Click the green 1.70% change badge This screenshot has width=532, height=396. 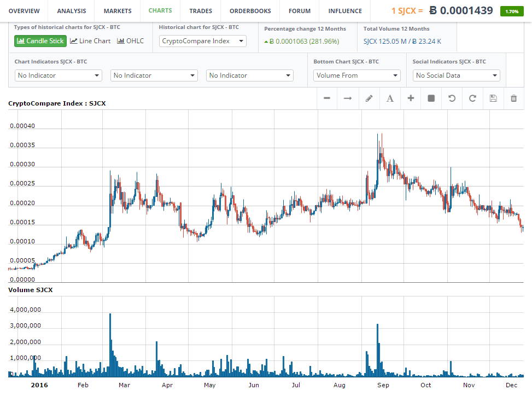(x=512, y=11)
